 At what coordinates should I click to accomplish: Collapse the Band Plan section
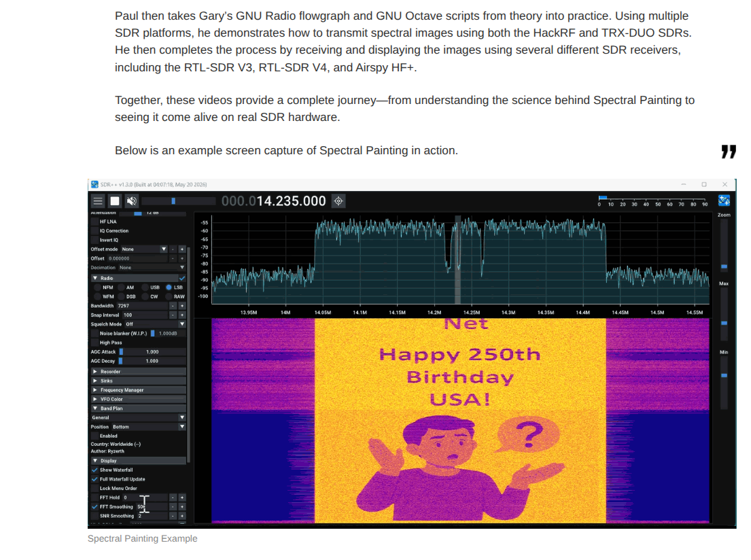pyautogui.click(x=139, y=408)
